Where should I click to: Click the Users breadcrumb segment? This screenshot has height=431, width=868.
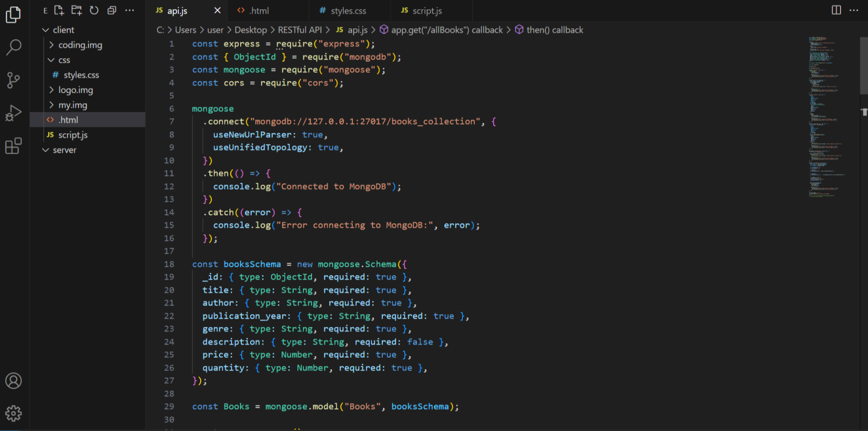185,30
